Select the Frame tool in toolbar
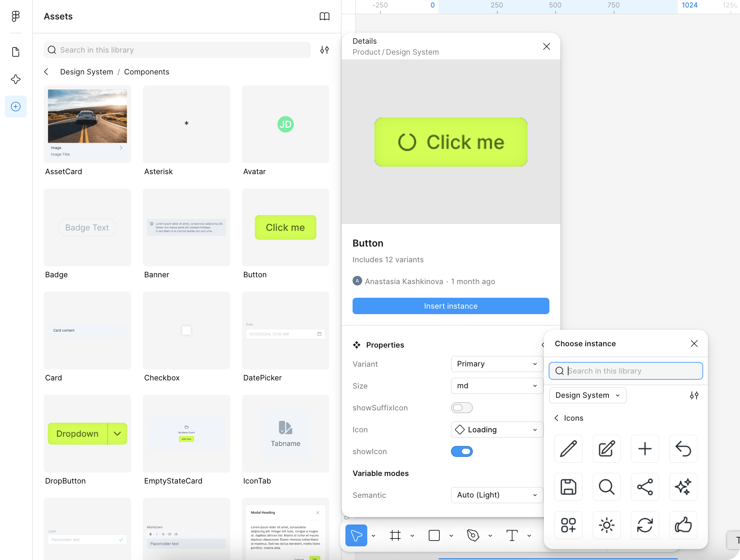 click(x=395, y=535)
